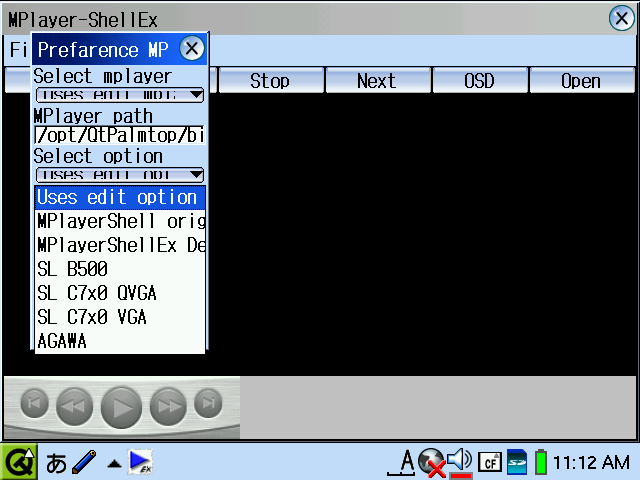Click the network globe disconnected icon
640x480 pixels.
[431, 462]
